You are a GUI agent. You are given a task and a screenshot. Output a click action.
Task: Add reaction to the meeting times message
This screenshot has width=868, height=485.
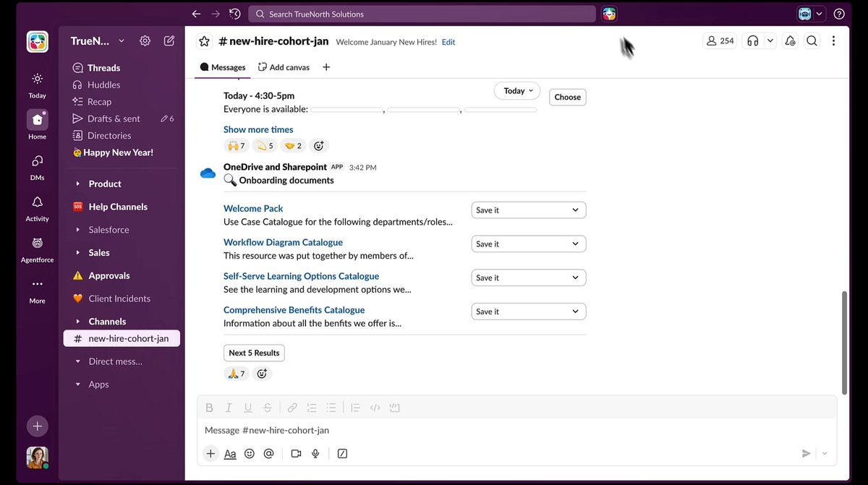[x=318, y=145]
